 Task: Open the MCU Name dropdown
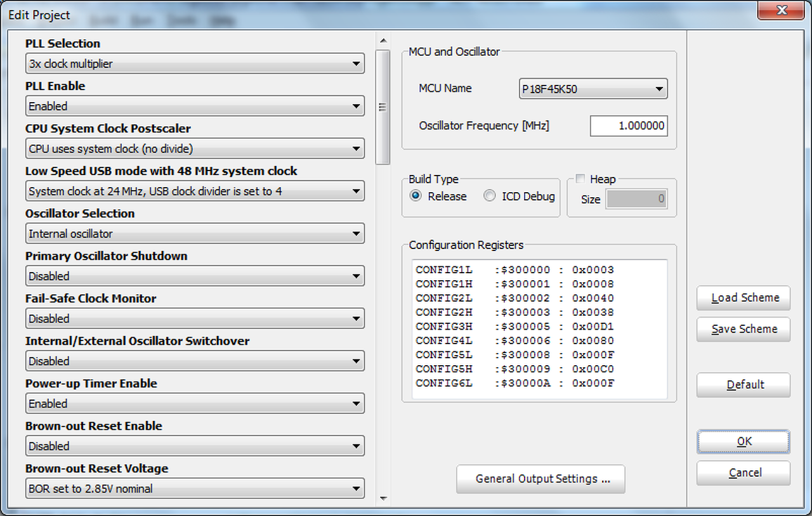pyautogui.click(x=593, y=89)
